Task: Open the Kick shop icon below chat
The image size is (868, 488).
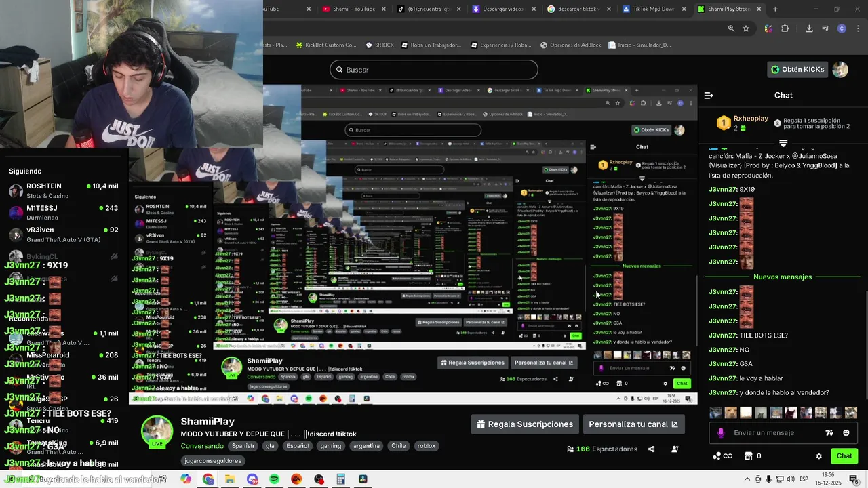Action: [x=749, y=456]
